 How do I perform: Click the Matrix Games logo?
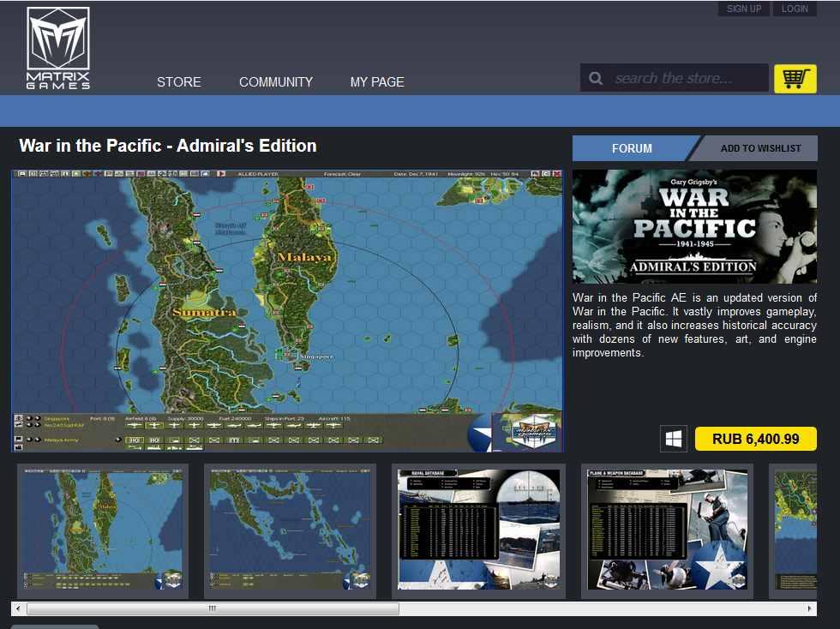[58, 48]
